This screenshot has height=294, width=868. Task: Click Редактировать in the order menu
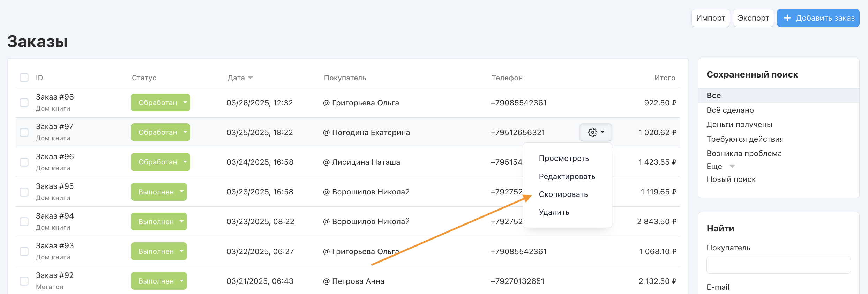pyautogui.click(x=567, y=177)
